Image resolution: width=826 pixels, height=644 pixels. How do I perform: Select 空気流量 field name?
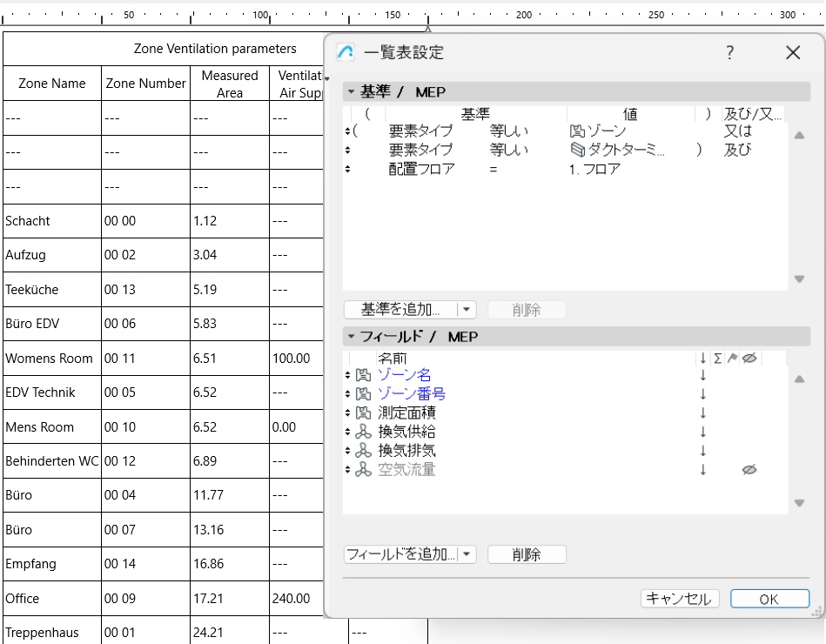tap(406, 470)
